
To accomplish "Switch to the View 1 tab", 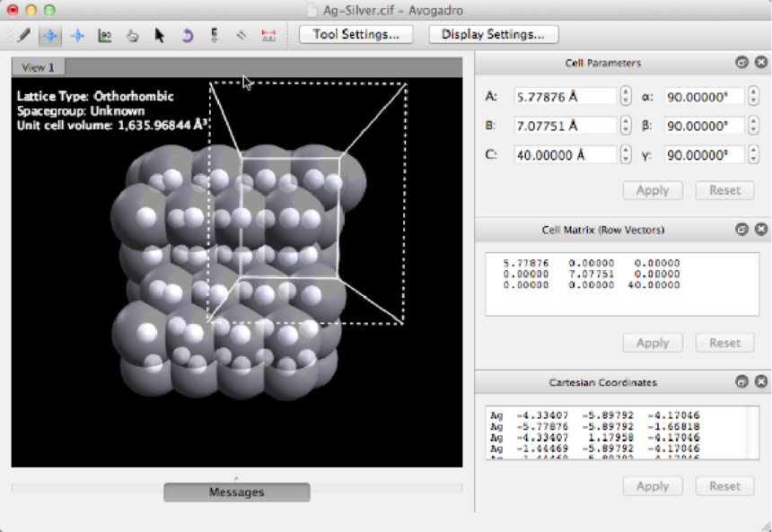I will tap(38, 67).
